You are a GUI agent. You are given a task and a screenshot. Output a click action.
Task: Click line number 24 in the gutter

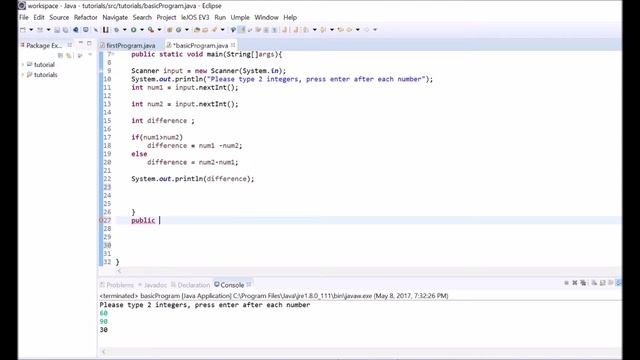pyautogui.click(x=107, y=196)
